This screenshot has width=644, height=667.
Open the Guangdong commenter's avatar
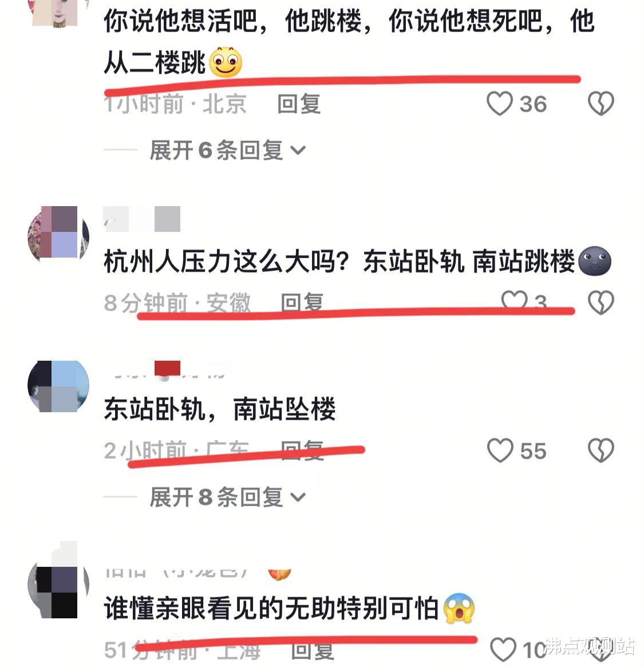pos(58,386)
